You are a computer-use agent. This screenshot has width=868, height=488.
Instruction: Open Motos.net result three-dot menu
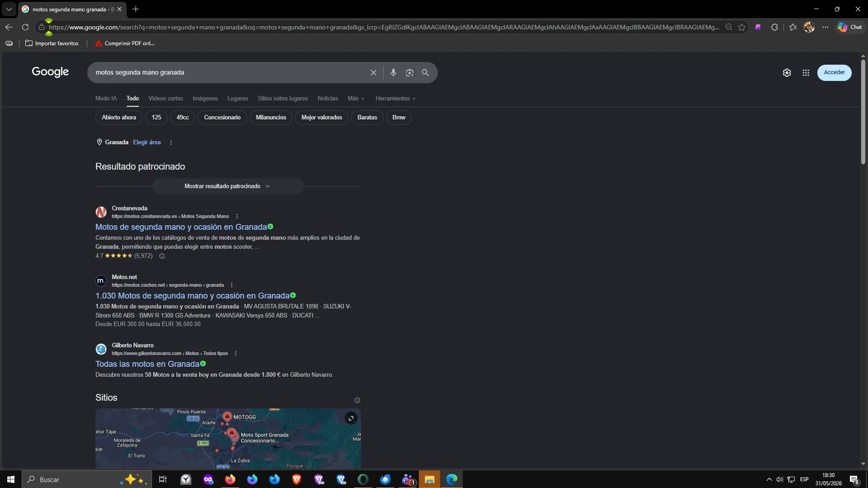click(232, 285)
